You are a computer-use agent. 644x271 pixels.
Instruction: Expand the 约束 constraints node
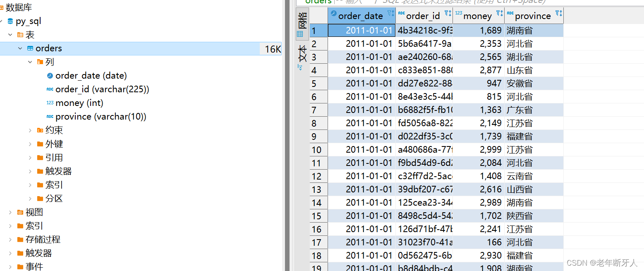click(30, 130)
